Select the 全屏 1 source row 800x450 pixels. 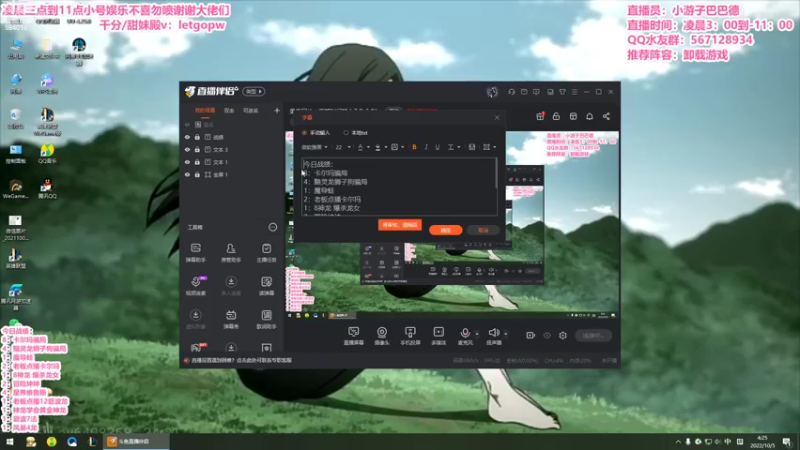(232, 174)
